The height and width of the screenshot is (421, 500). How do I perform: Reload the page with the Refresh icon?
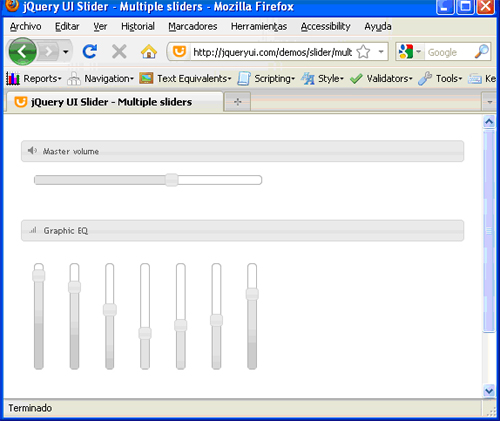(90, 52)
